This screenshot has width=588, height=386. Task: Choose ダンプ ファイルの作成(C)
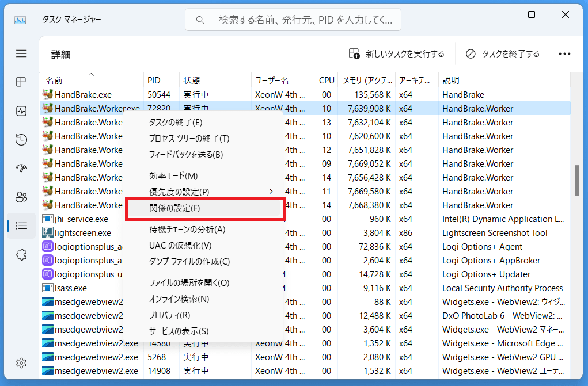[203, 262]
